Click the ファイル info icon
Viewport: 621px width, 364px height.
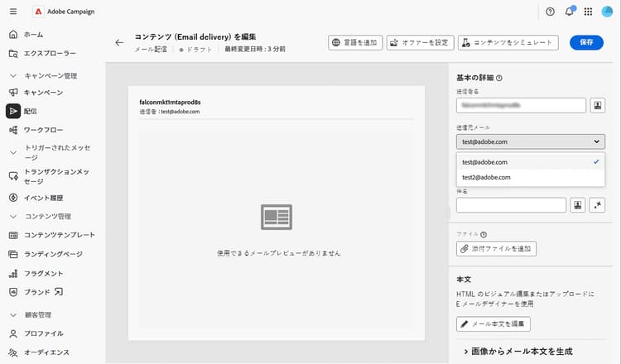click(x=484, y=235)
